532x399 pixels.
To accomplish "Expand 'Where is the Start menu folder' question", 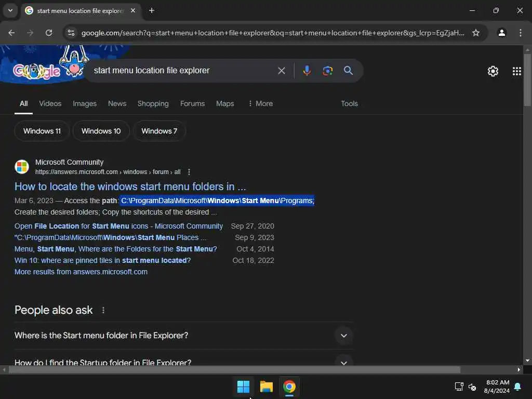I will [183, 336].
